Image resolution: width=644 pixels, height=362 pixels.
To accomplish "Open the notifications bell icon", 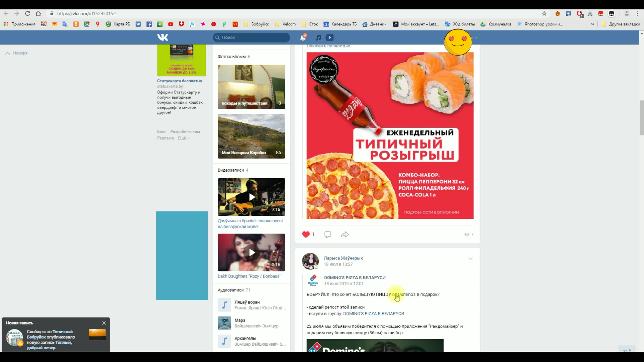I will coord(303,38).
